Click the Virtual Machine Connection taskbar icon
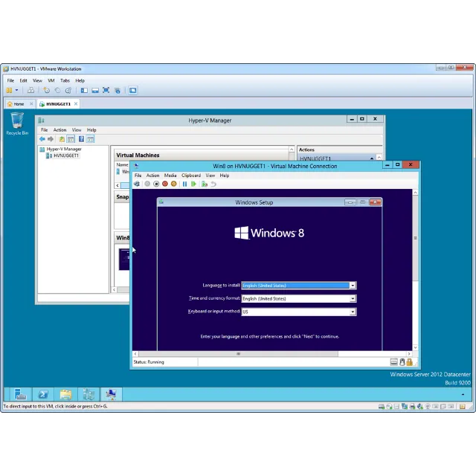Image resolution: width=476 pixels, height=476 pixels. click(x=111, y=394)
